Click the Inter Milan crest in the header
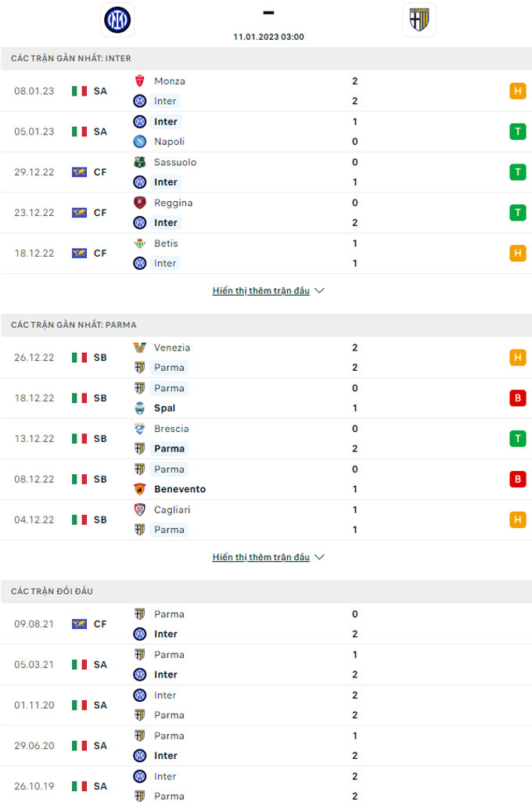This screenshot has height=802, width=532. [x=117, y=20]
